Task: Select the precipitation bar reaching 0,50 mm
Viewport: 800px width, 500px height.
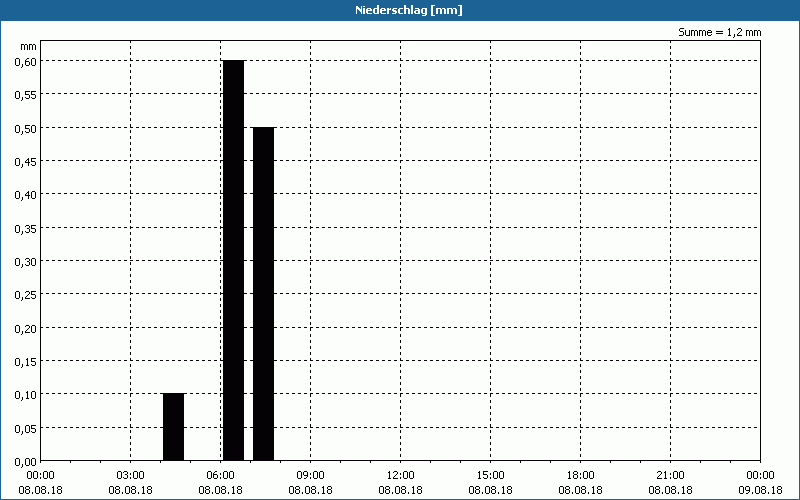Action: point(263,294)
